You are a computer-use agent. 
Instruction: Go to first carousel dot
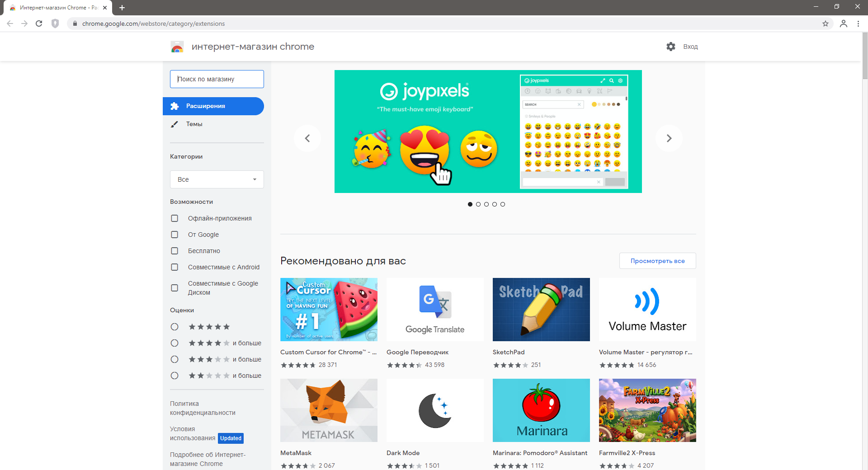coord(470,204)
